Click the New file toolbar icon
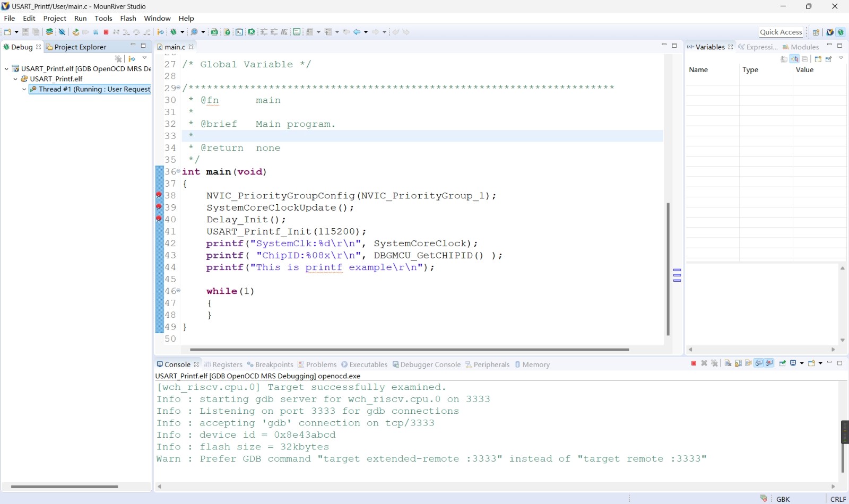 7,32
